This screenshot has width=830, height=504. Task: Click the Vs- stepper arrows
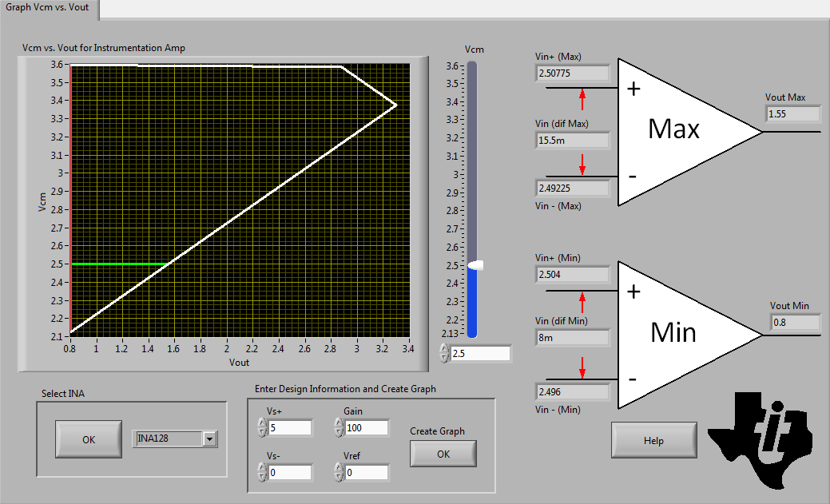click(262, 472)
